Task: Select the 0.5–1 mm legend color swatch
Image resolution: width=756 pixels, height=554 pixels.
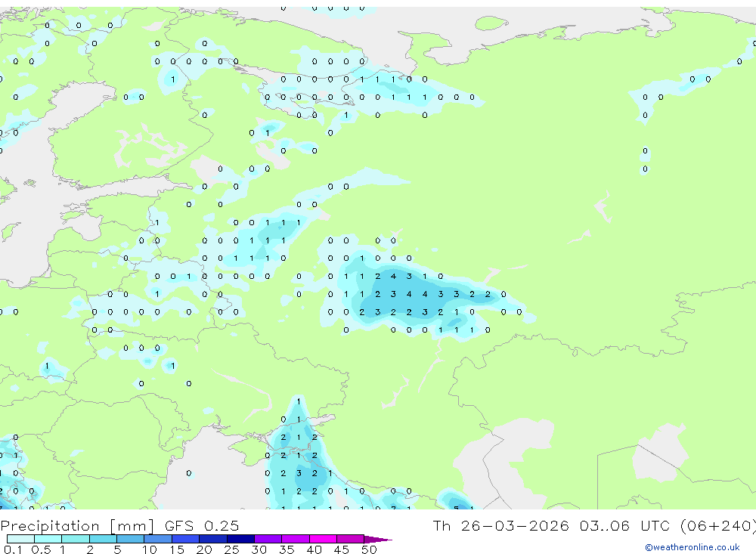Action: tap(48, 539)
